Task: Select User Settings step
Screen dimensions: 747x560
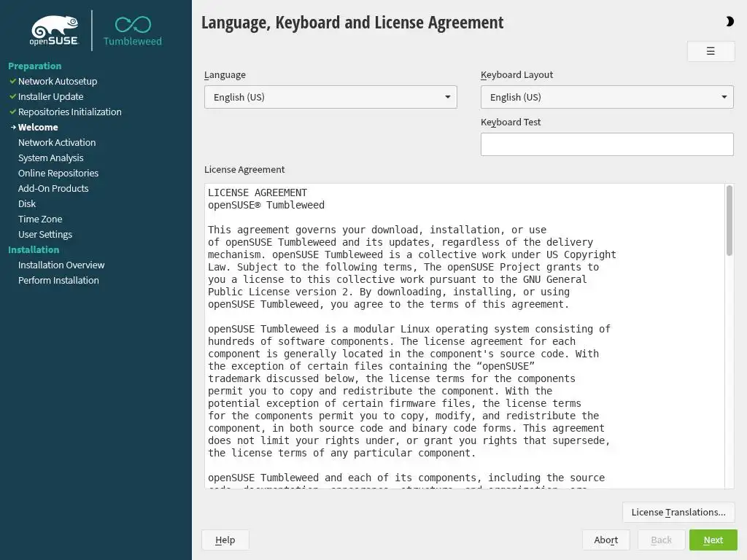Action: click(44, 234)
